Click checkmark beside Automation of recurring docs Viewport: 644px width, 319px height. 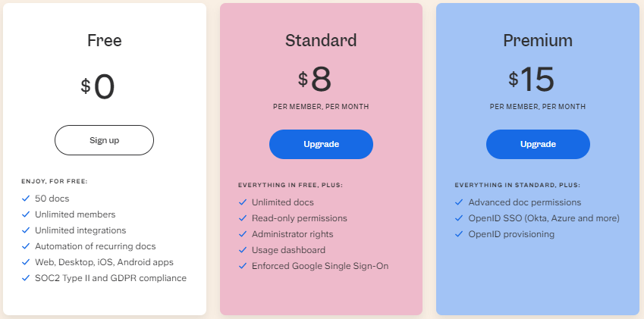[26, 246]
